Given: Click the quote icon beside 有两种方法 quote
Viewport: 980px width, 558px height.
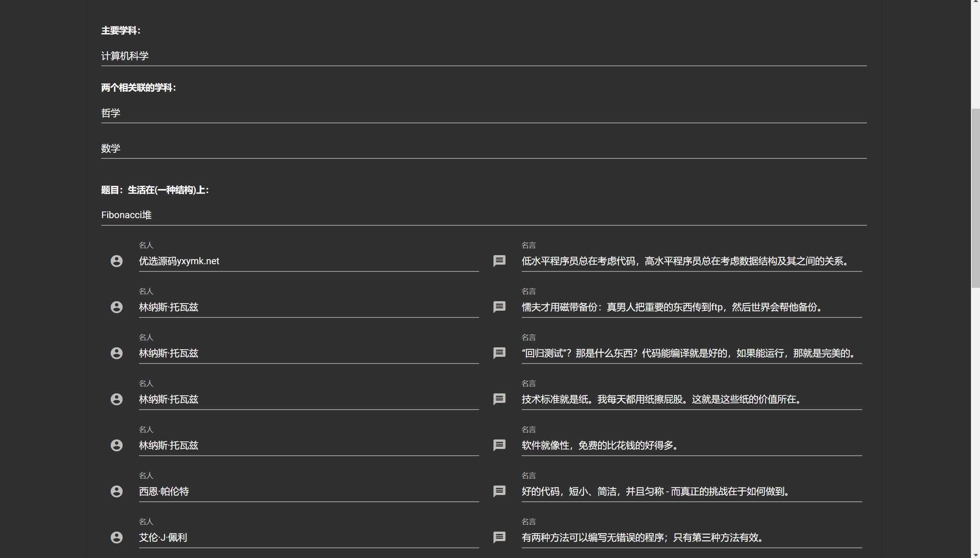Looking at the screenshot, I should coord(499,537).
